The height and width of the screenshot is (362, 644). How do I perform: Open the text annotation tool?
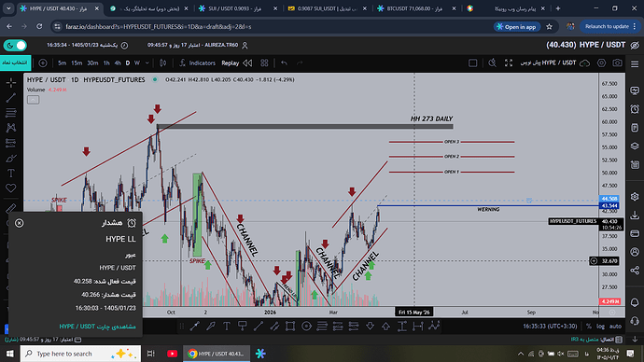pyautogui.click(x=11, y=173)
